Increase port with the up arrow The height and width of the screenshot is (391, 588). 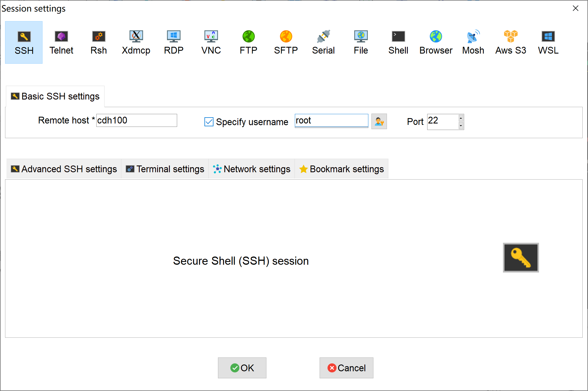click(x=461, y=118)
